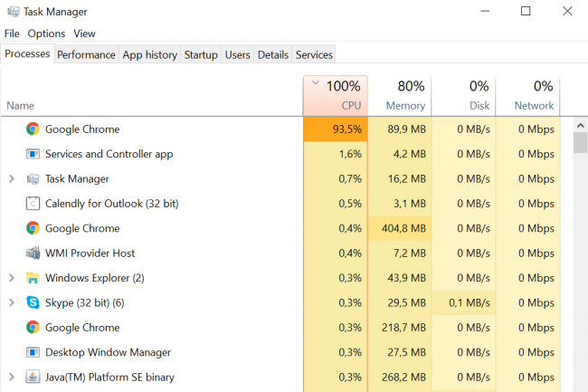
Task: Switch to the Performance tab
Action: 86,54
